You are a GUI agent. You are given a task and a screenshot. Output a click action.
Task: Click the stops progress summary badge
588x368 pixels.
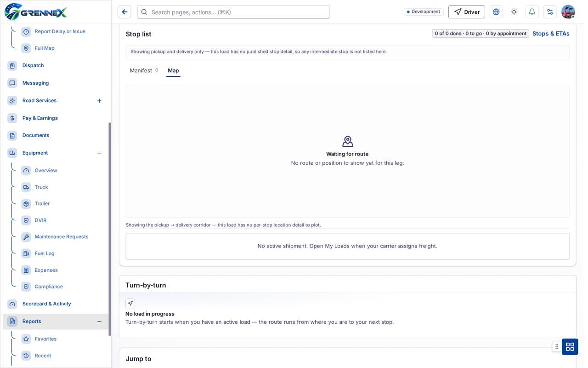(x=481, y=34)
